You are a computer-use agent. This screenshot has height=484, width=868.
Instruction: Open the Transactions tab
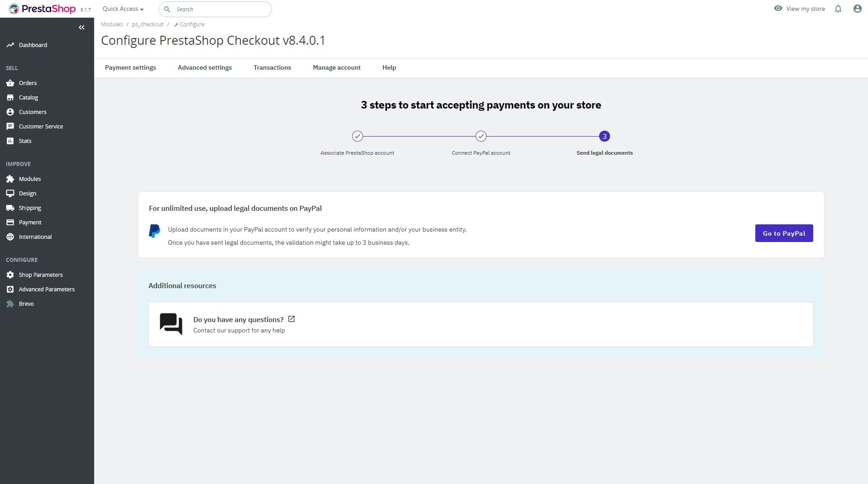point(272,68)
